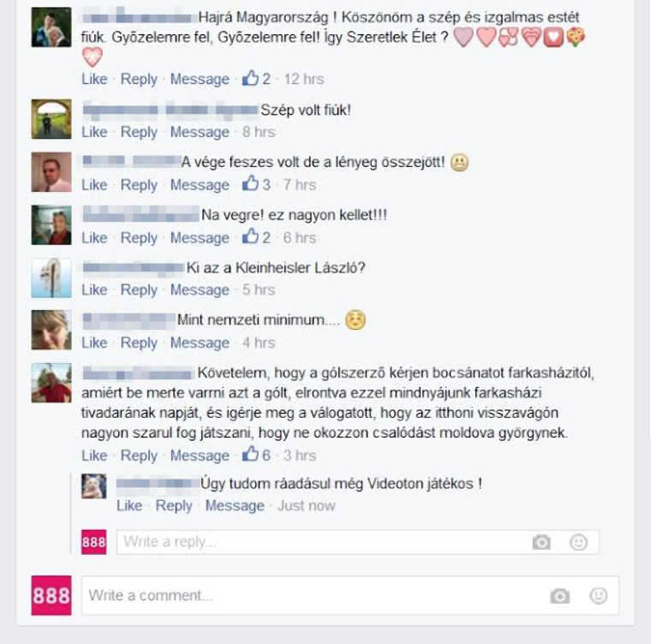
Task: Click thumbs-up count on the 7 hrs comment
Action: [257, 184]
